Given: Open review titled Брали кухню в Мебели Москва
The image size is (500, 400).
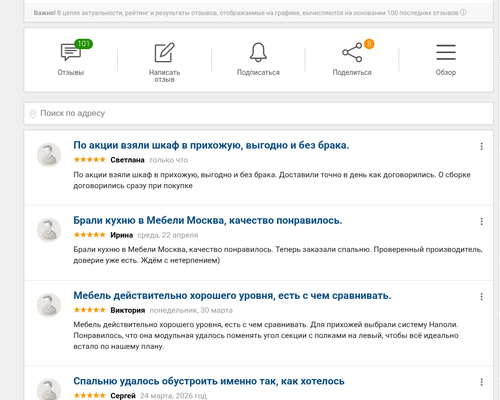Looking at the screenshot, I should 208,220.
